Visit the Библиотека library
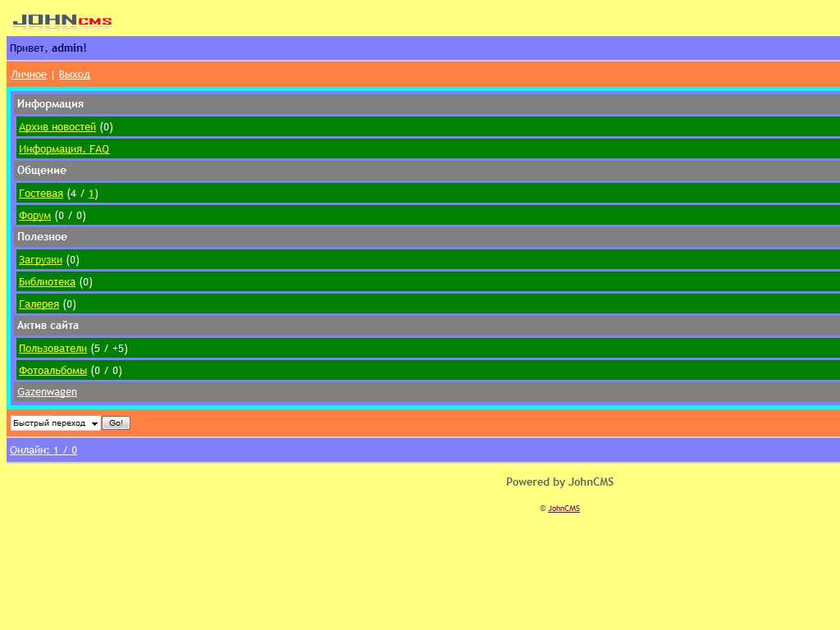Screen dimensions: 840x630 [47, 282]
